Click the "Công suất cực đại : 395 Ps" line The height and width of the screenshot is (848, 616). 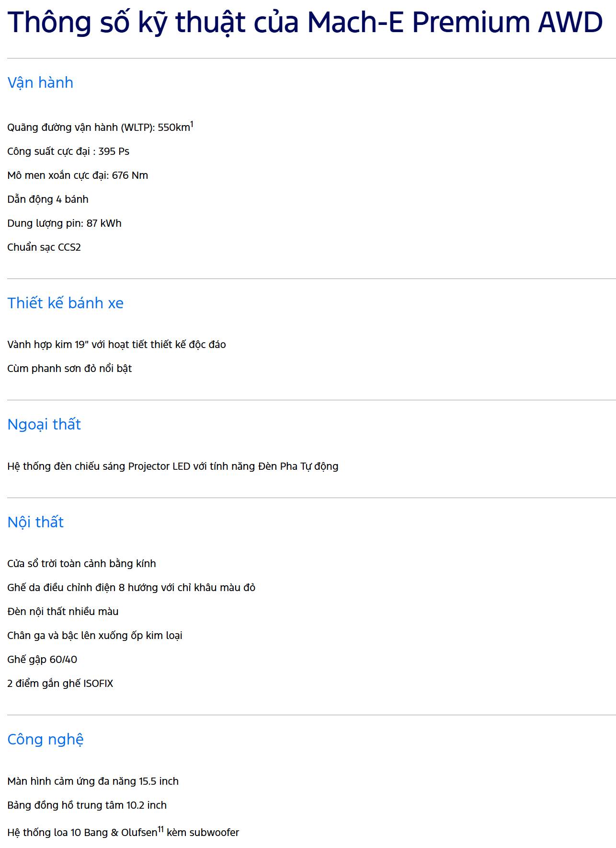pos(68,151)
